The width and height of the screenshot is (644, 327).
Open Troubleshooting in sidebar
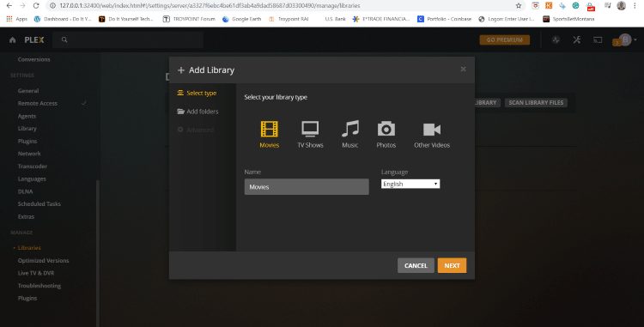coord(39,286)
